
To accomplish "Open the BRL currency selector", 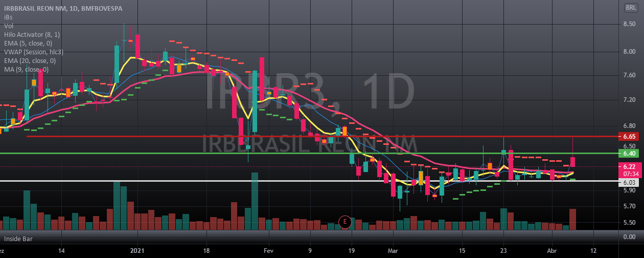I will click(x=631, y=8).
